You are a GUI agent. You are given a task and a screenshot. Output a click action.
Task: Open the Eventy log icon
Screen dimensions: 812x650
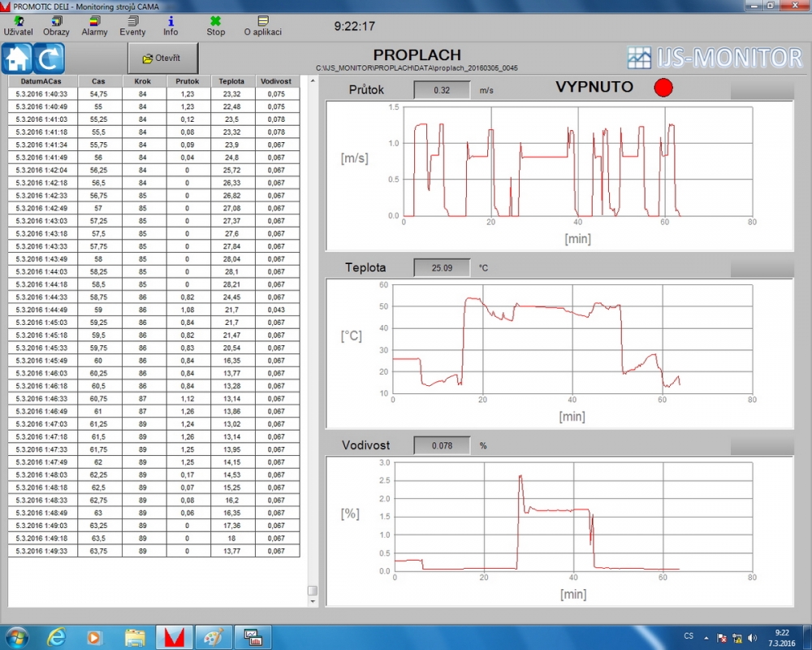click(132, 25)
